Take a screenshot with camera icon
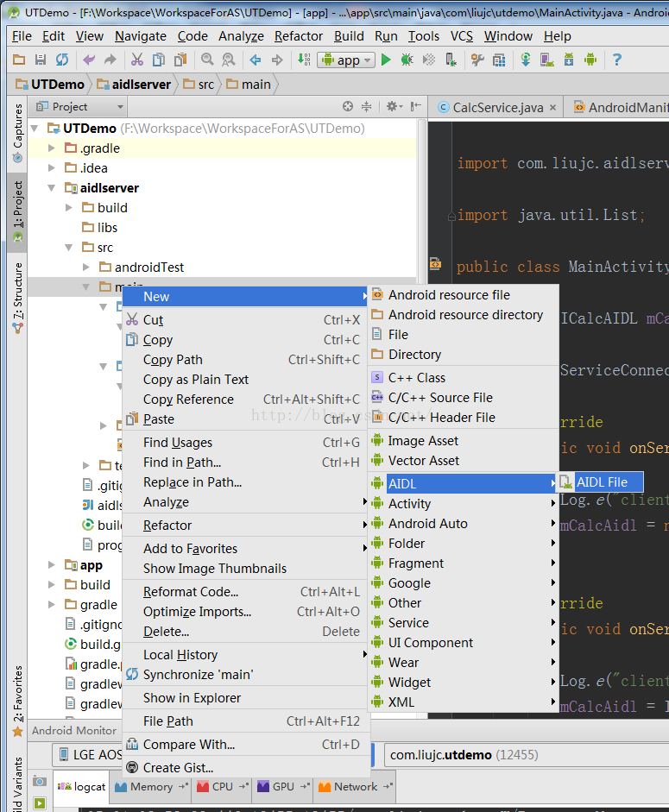Screen dimensions: 669x812 pos(40,781)
